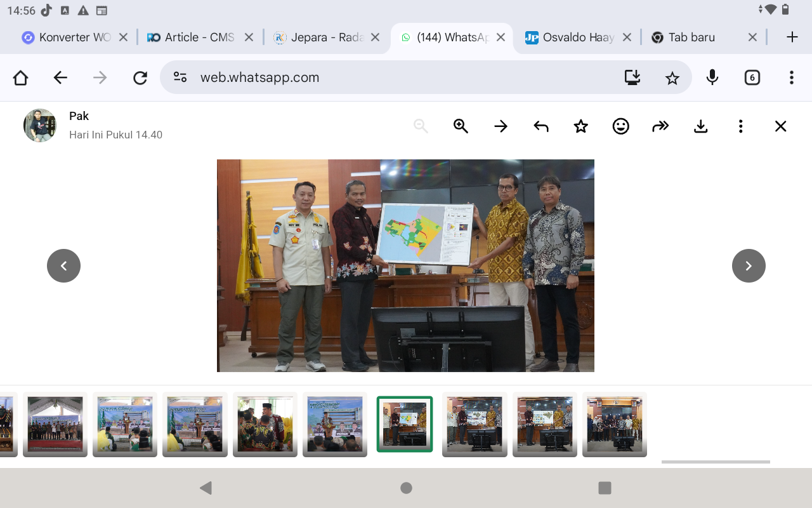Close the Tab baru tab
This screenshot has height=508, width=812.
click(752, 37)
